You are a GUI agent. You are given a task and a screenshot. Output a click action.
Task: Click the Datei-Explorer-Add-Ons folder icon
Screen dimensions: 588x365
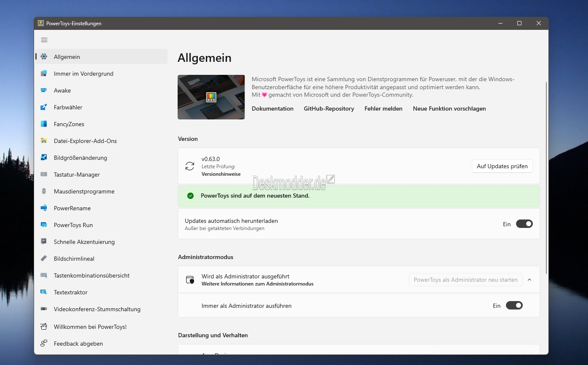pos(44,141)
